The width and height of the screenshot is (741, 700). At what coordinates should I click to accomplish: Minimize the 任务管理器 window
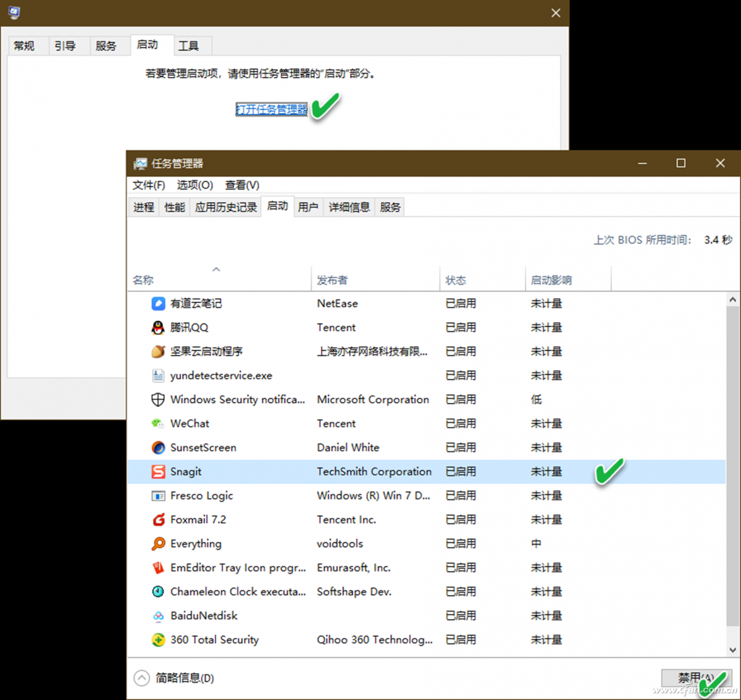[x=642, y=163]
